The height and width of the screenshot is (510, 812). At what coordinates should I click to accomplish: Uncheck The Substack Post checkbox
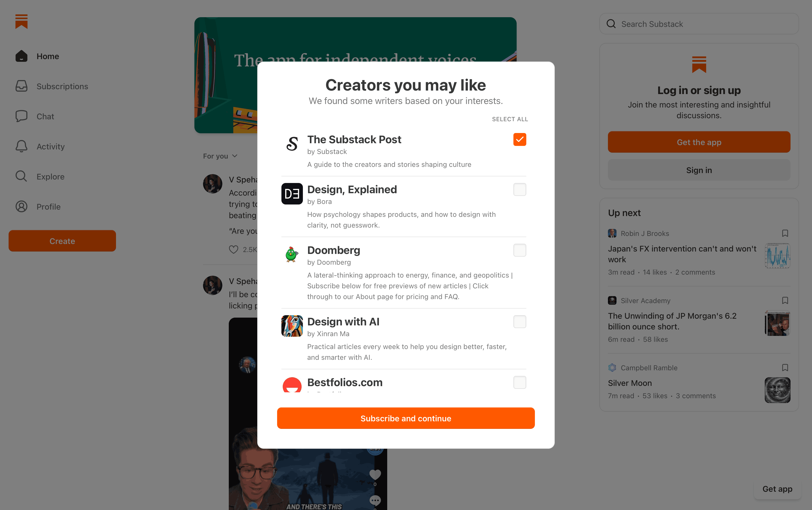[x=519, y=139]
